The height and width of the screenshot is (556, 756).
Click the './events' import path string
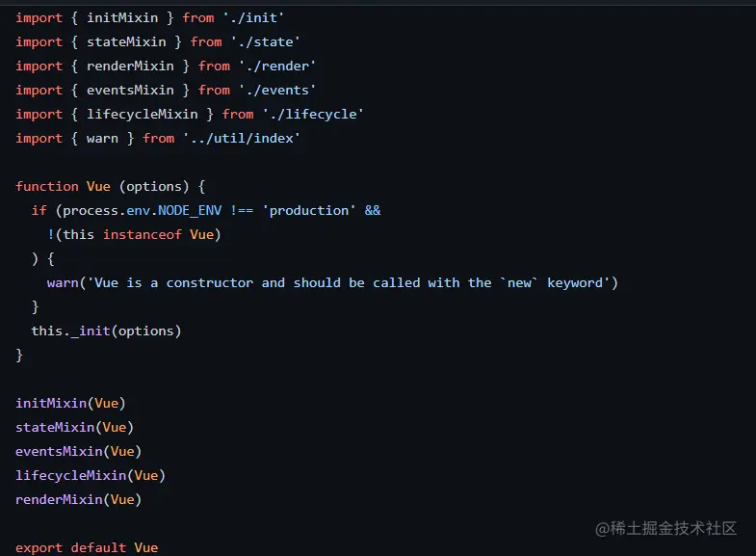click(x=277, y=91)
